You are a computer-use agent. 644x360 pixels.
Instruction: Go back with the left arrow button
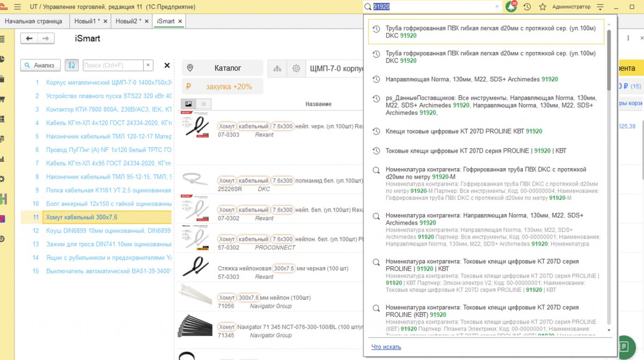[x=30, y=38]
